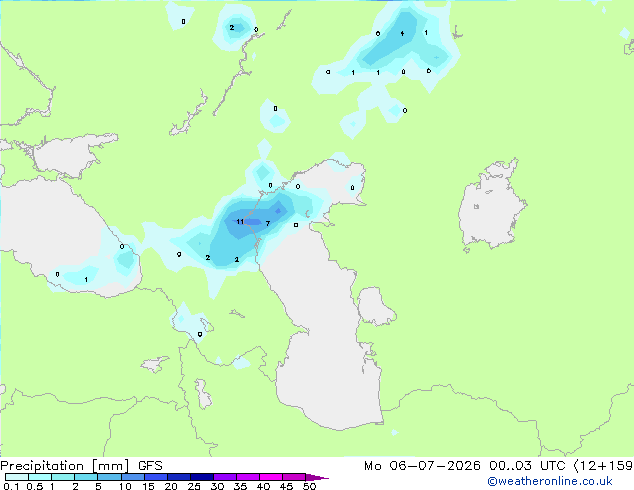The image size is (634, 490).
Task: Select the Mo 06-07-2026 date text
Action: [x=422, y=466]
